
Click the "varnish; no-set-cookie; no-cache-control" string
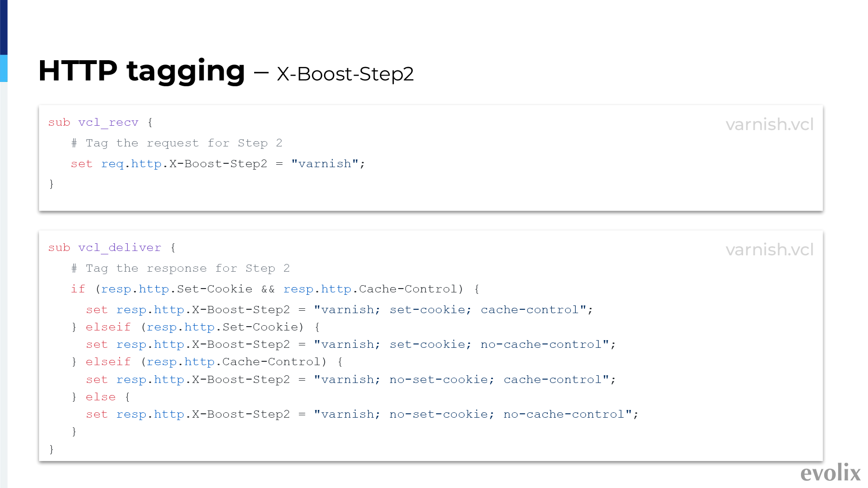[473, 414]
